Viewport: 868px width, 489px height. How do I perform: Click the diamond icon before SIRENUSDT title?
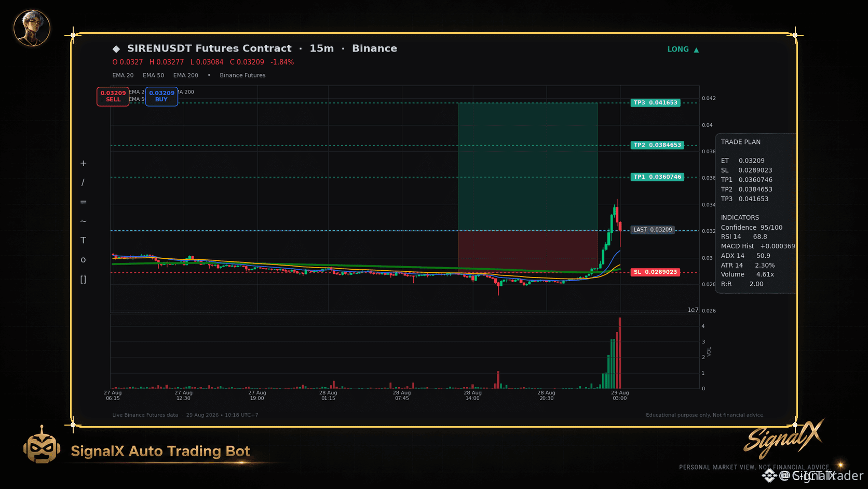click(x=116, y=49)
